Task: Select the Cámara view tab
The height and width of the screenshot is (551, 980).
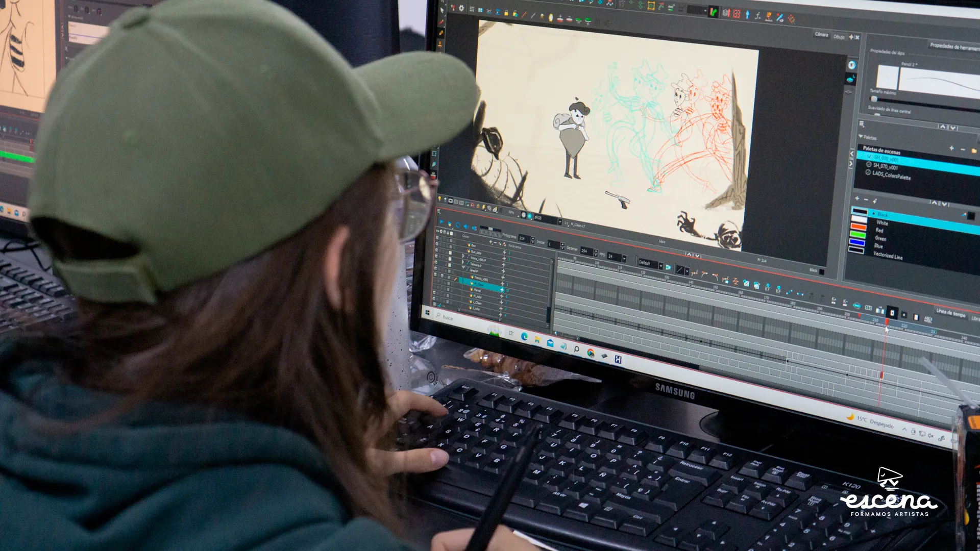Action: [821, 35]
